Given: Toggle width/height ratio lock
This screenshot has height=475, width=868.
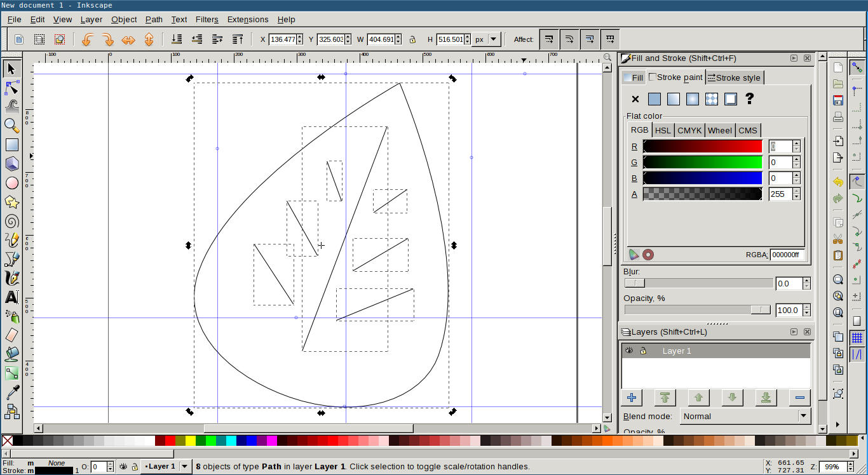Looking at the screenshot, I should (x=412, y=39).
